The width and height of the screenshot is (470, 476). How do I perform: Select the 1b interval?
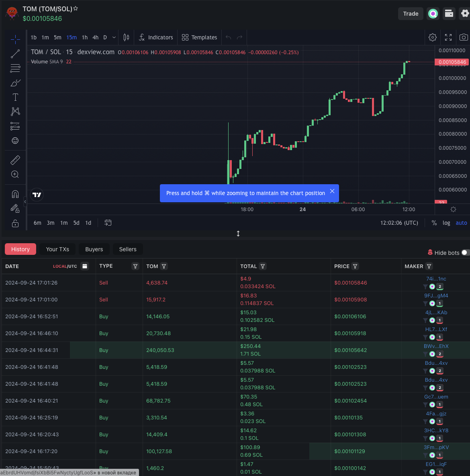click(x=34, y=37)
